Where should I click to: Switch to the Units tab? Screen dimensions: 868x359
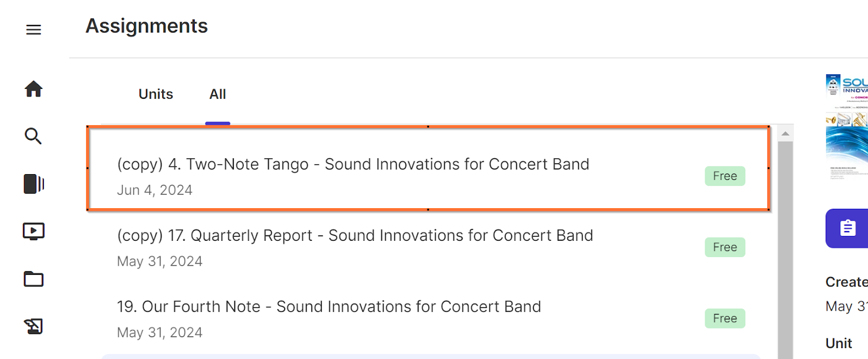[156, 94]
